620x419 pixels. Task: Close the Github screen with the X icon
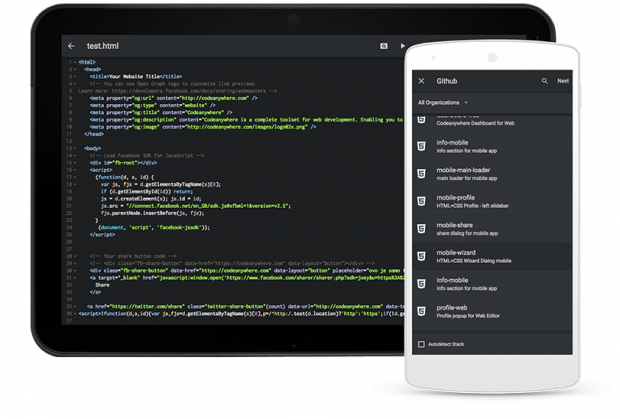tap(422, 81)
